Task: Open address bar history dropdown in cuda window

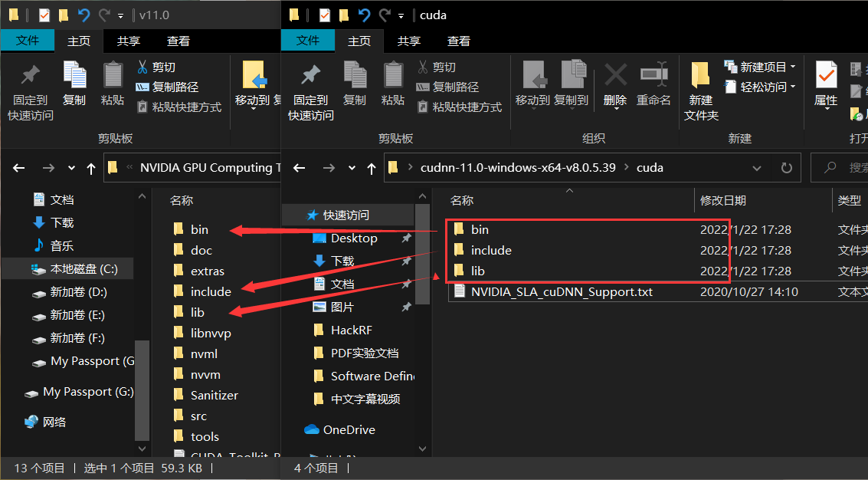Action: (x=757, y=168)
